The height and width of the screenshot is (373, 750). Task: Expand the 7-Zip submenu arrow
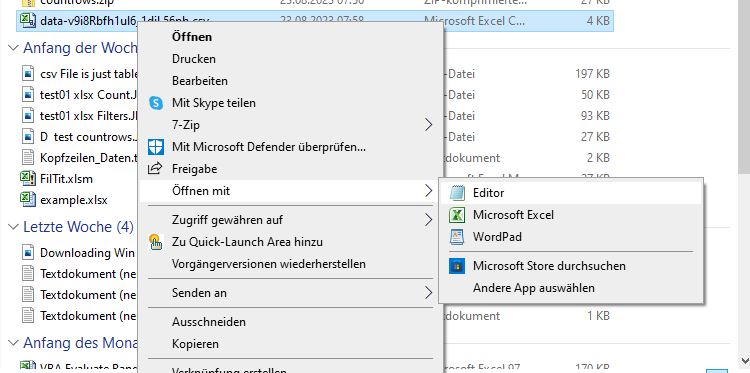click(x=429, y=125)
